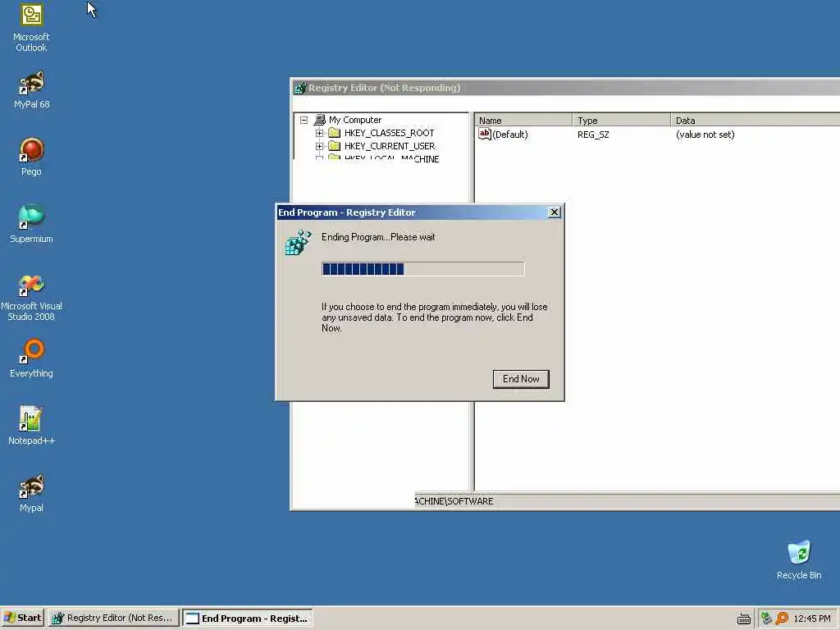
Task: Select the Notepad++ desktop shortcut
Action: [31, 426]
